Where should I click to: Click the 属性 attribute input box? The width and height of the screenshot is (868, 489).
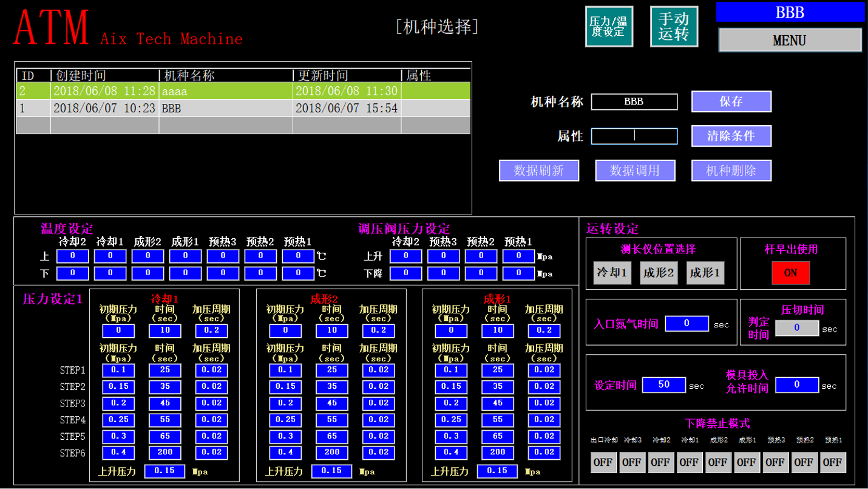point(634,136)
